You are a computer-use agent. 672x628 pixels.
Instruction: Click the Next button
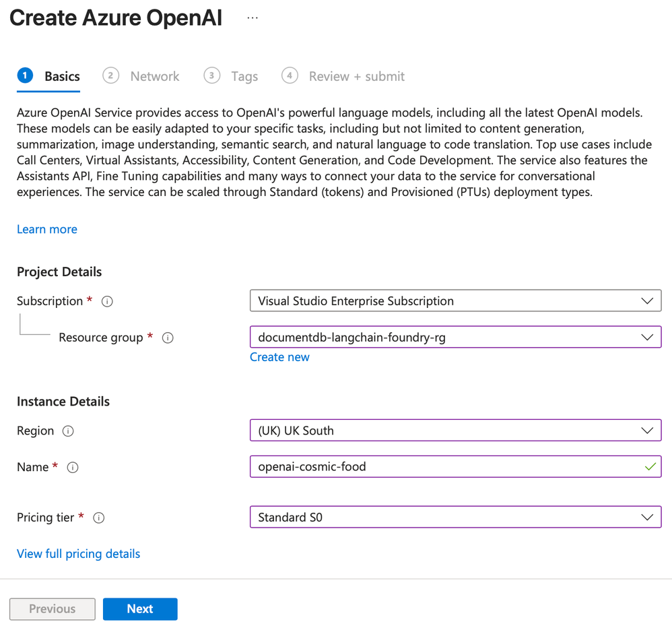[x=140, y=608]
